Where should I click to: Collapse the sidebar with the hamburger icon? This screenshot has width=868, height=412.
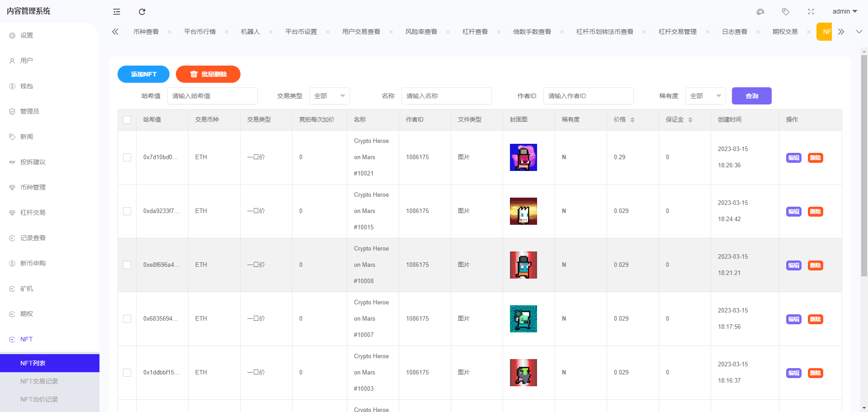coord(116,12)
